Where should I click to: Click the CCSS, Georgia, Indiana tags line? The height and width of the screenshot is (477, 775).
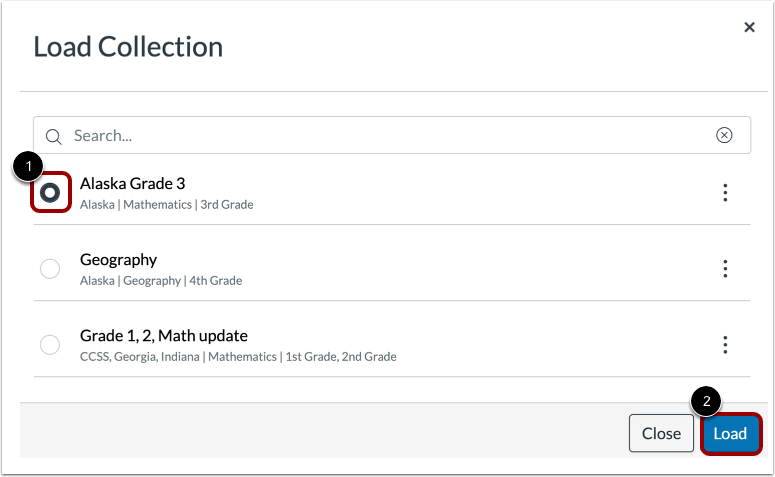coord(238,357)
